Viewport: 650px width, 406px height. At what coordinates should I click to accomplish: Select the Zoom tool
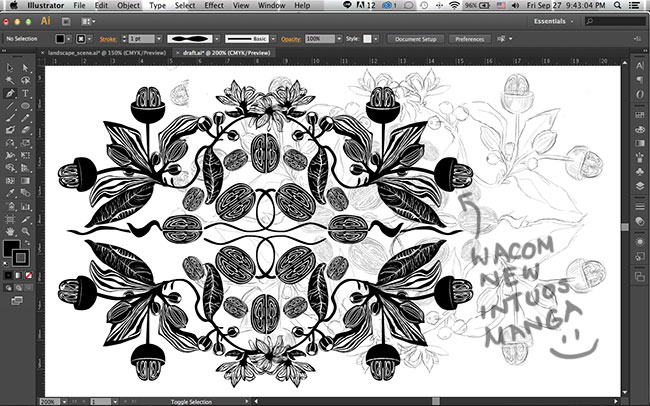click(25, 231)
